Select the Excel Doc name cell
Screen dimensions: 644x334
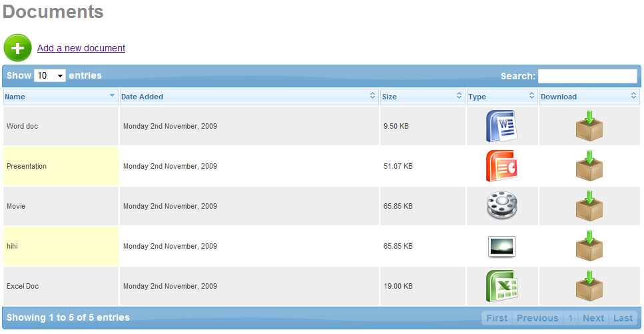pyautogui.click(x=61, y=286)
